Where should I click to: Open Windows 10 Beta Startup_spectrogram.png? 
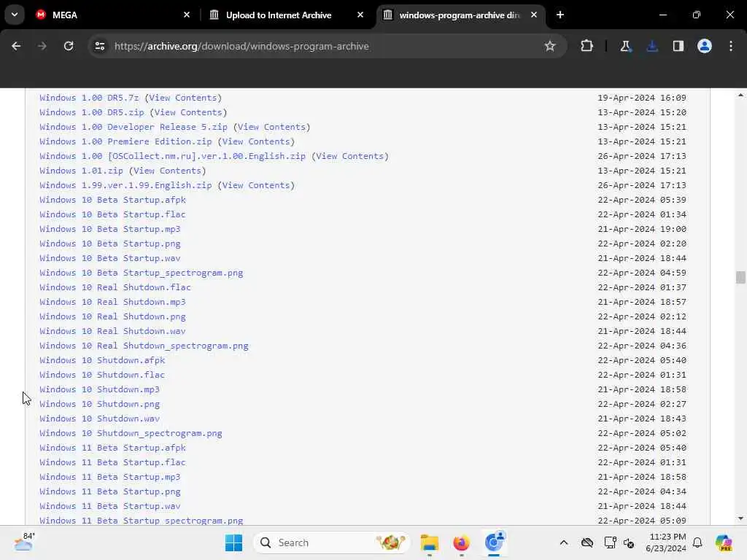[x=142, y=273]
